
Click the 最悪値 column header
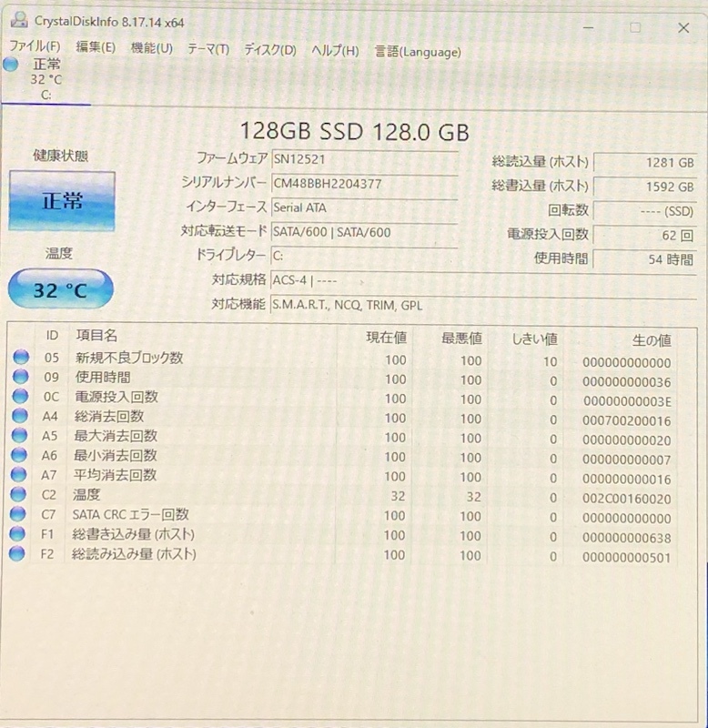(461, 339)
